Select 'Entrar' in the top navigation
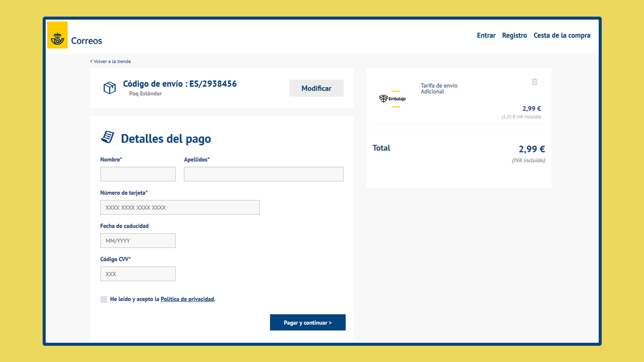The height and width of the screenshot is (362, 644). [x=486, y=35]
